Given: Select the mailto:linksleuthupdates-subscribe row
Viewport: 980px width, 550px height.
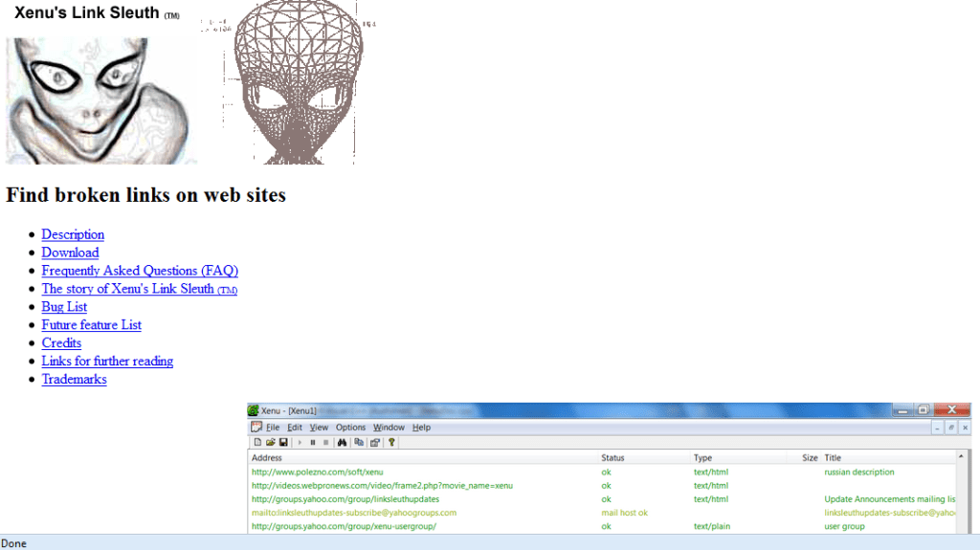Looking at the screenshot, I should (x=602, y=513).
